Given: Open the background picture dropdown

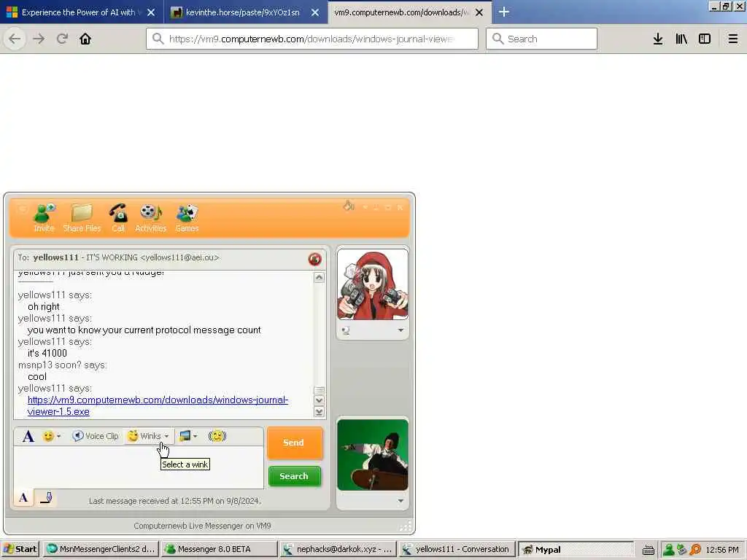Looking at the screenshot, I should click(x=188, y=436).
